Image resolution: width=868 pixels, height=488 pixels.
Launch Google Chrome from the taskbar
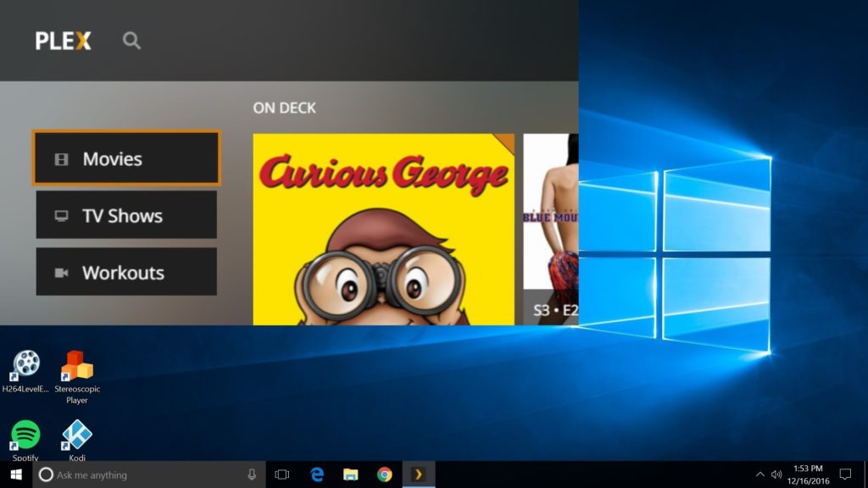point(384,474)
